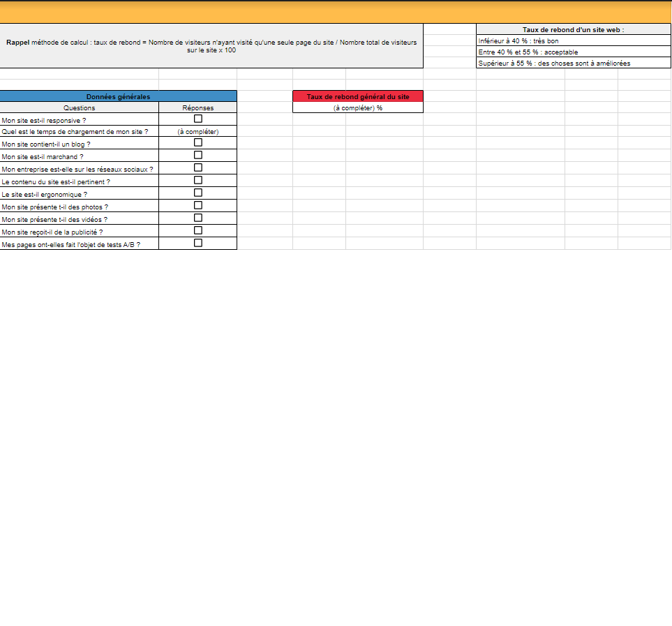672x626 pixels.
Task: Check the box for responsive site
Action: click(198, 119)
